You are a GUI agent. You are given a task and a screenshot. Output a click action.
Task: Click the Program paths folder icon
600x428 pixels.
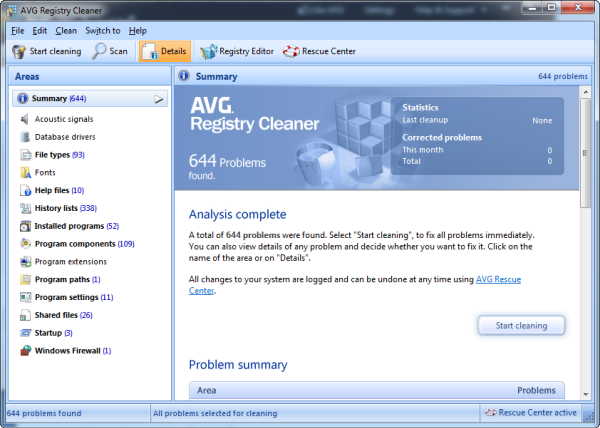pyautogui.click(x=25, y=280)
